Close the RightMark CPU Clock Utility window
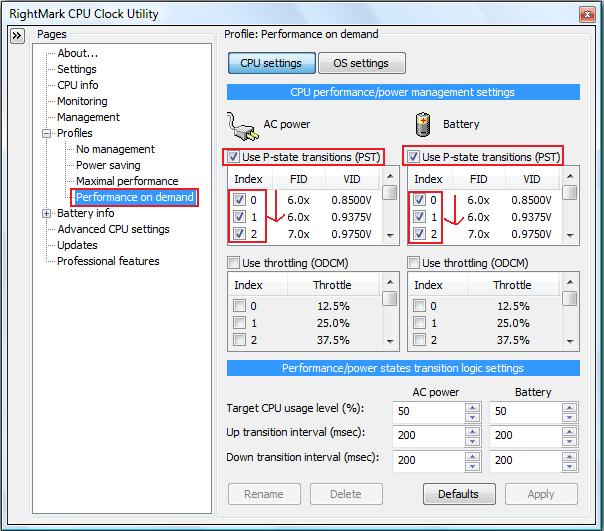 coord(587,15)
